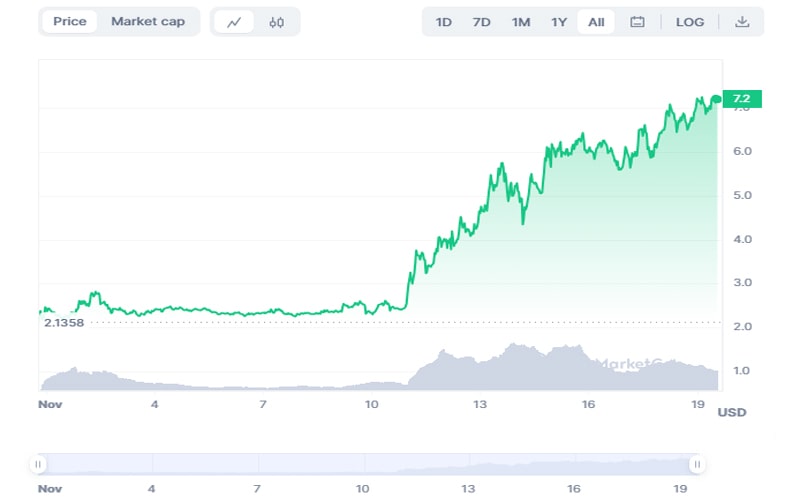This screenshot has width=800, height=500.
Task: Click the range selector mini timeline
Action: click(x=366, y=464)
